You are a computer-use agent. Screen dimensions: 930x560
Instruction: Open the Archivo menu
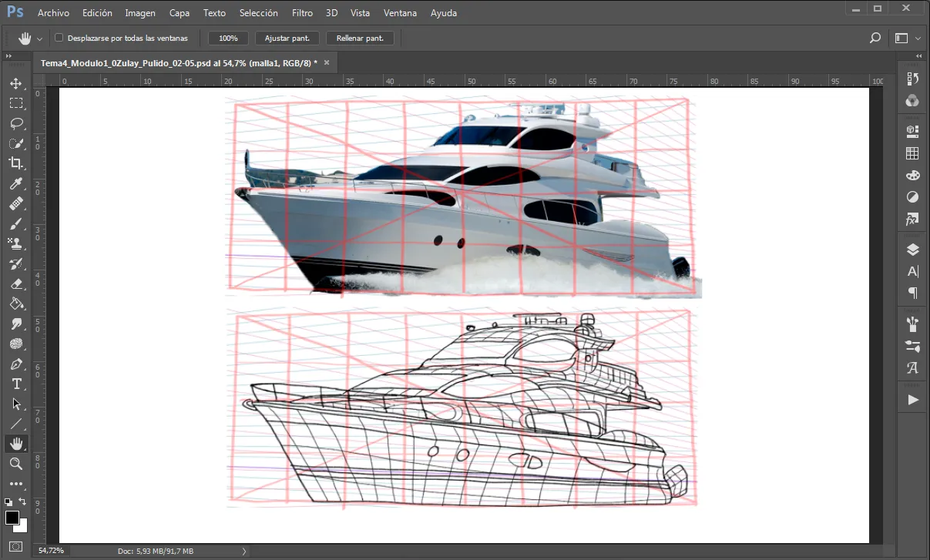(x=53, y=13)
